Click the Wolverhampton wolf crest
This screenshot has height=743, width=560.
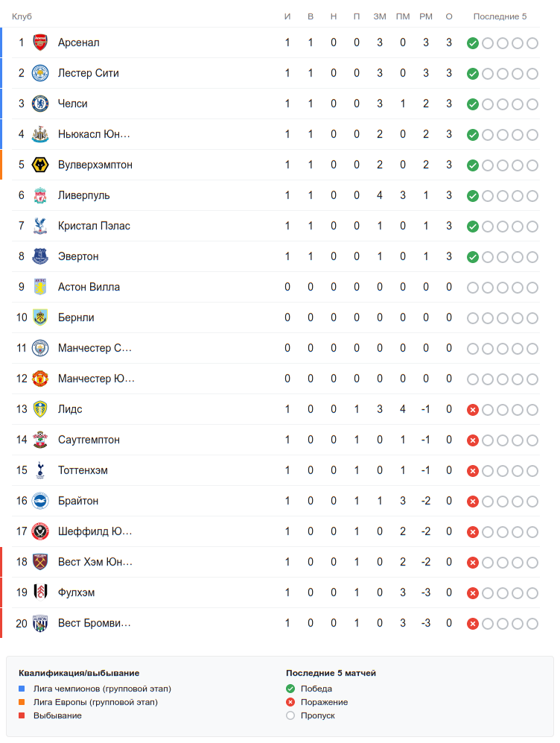pos(40,165)
